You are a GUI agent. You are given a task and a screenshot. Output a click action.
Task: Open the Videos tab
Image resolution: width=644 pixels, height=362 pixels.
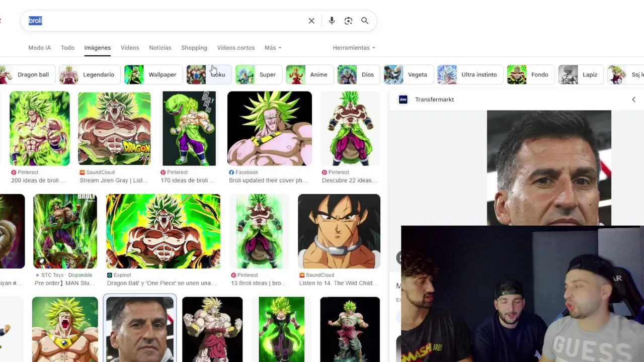point(130,48)
